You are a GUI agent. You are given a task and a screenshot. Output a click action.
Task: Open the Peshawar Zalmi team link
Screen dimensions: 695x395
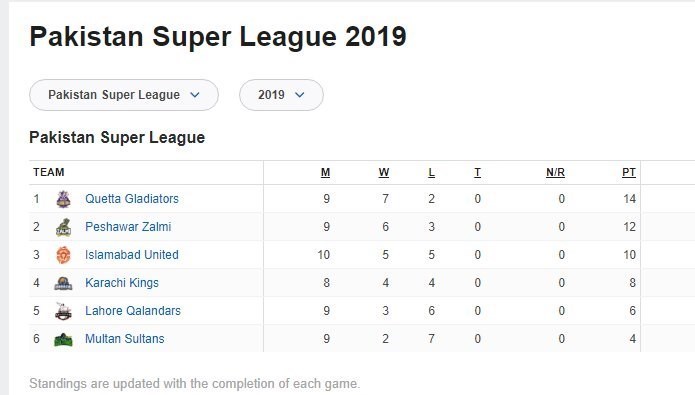[128, 227]
